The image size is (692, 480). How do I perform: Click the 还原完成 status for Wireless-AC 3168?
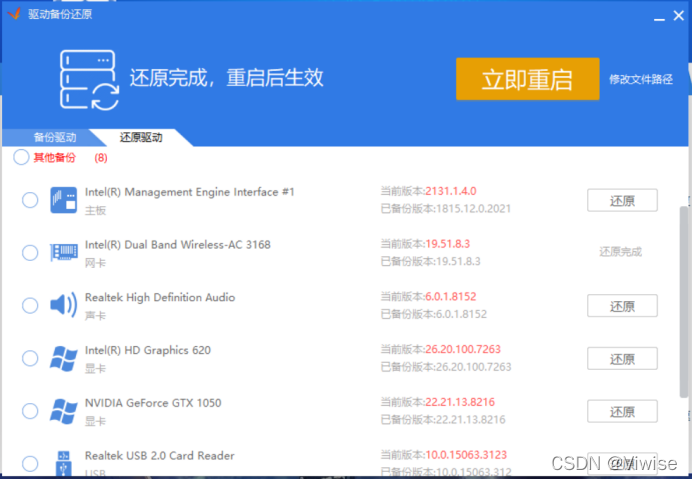pyautogui.click(x=621, y=252)
